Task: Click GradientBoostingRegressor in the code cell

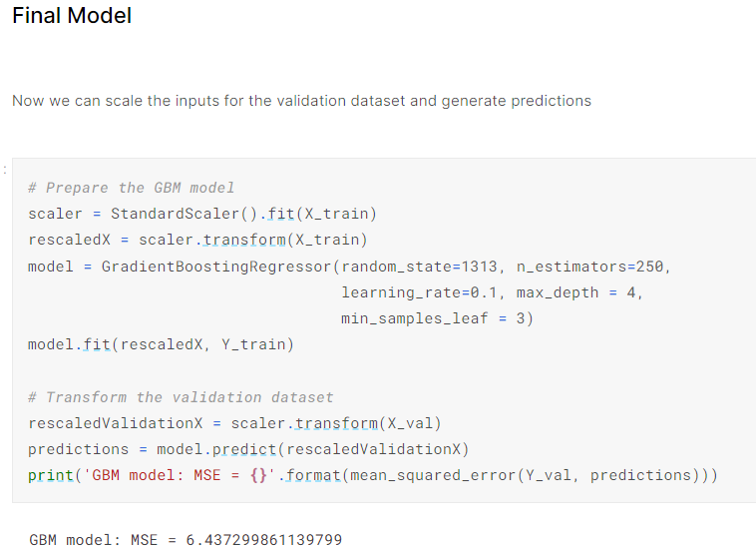Action: click(215, 267)
